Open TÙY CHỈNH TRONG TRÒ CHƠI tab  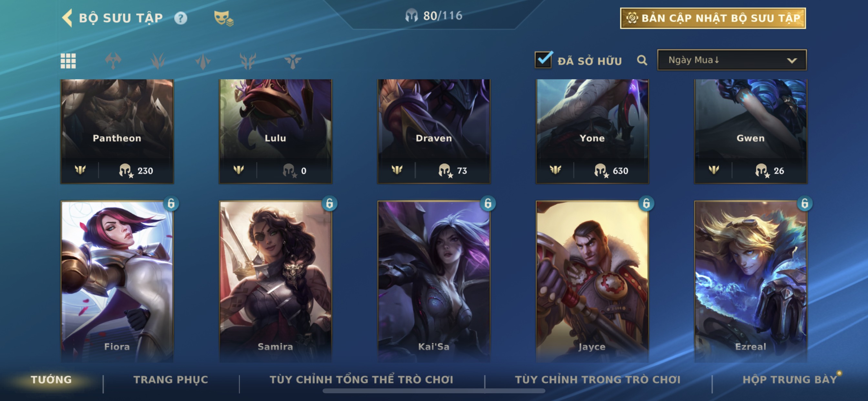tap(597, 379)
